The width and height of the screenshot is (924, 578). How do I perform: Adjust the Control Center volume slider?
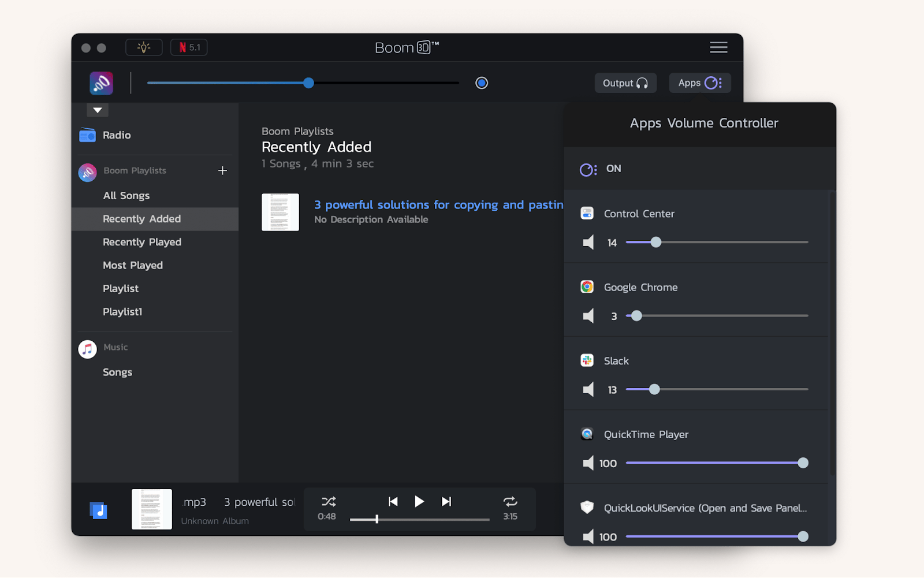click(717, 243)
